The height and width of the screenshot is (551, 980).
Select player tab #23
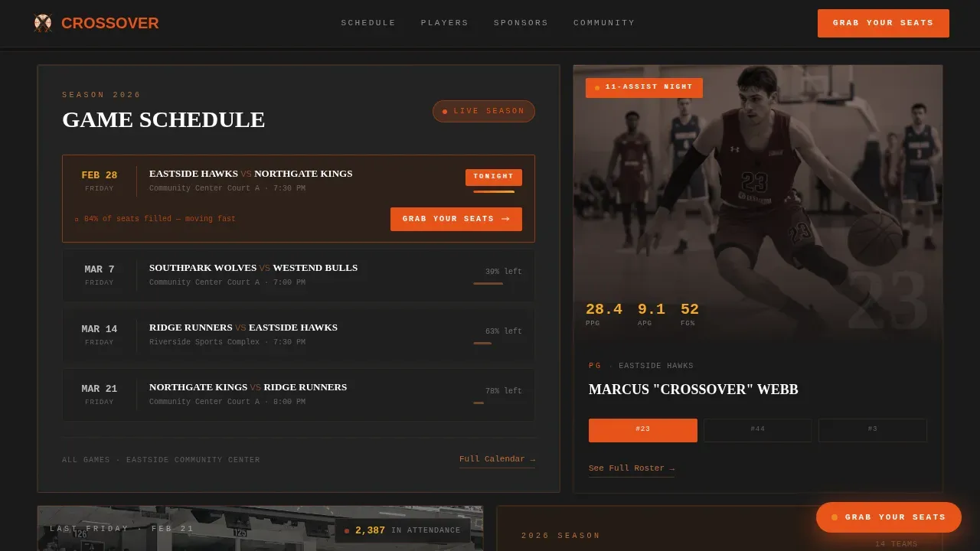point(643,430)
